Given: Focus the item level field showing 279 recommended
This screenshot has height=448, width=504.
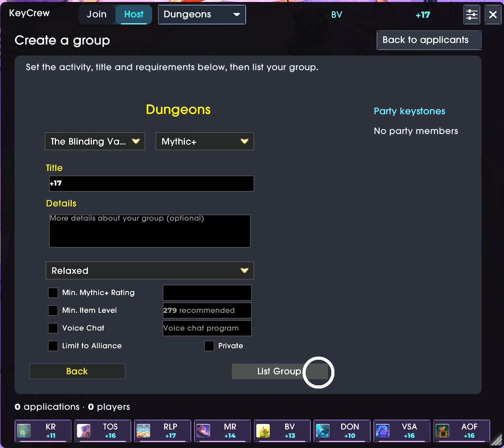Looking at the screenshot, I should [x=207, y=310].
